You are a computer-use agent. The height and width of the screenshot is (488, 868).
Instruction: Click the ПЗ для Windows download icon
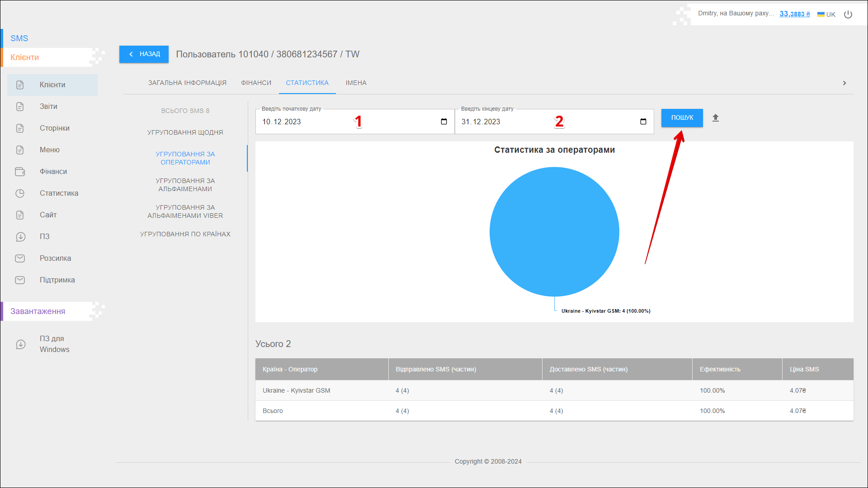coord(20,344)
